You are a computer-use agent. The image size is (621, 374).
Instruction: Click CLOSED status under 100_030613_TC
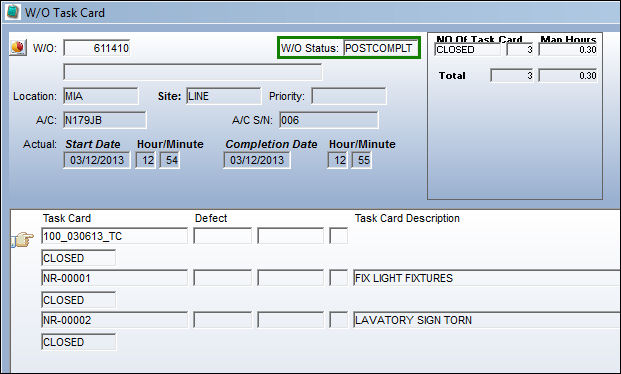coord(78,258)
